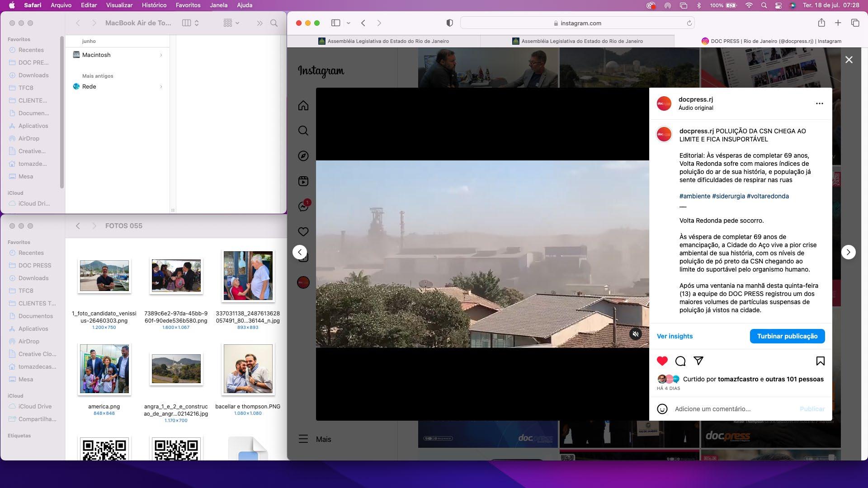Image resolution: width=868 pixels, height=488 pixels.
Task: Open Safari sidebar dropdown arrow
Action: point(349,23)
